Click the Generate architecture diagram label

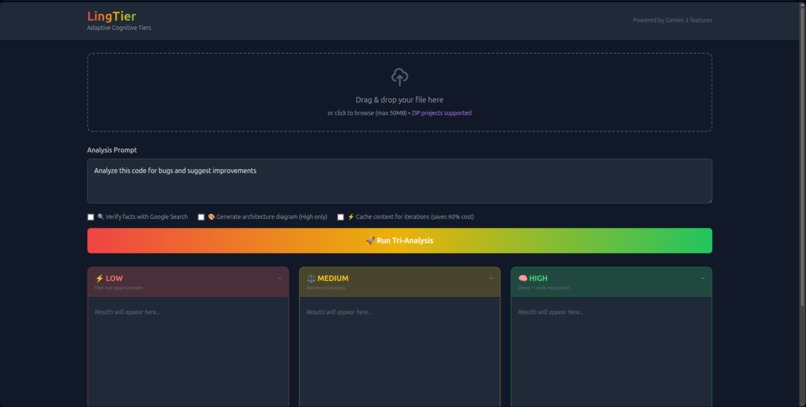(x=271, y=217)
